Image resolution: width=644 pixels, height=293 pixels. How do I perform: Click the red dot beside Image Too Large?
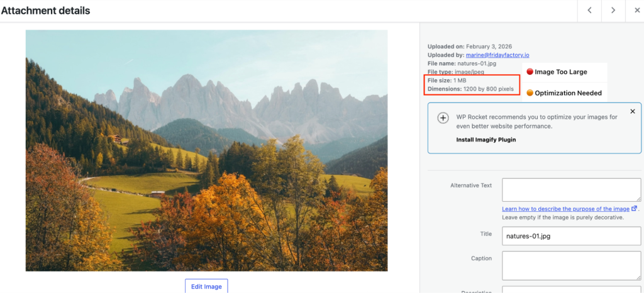530,72
